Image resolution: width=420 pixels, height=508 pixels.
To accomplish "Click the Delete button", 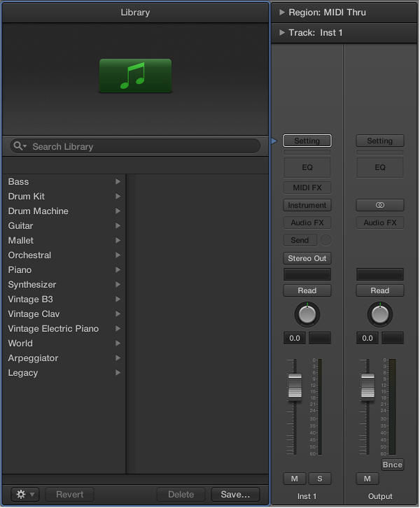I will point(181,494).
